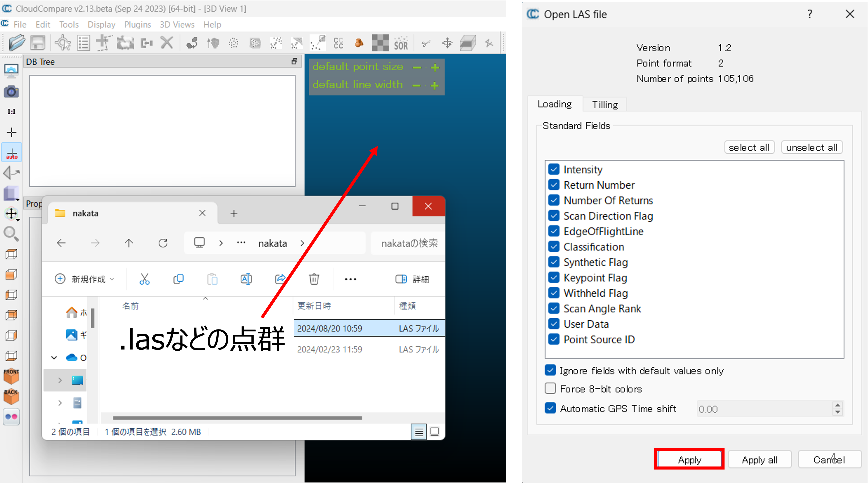
Task: Click the unselect all button
Action: point(812,148)
